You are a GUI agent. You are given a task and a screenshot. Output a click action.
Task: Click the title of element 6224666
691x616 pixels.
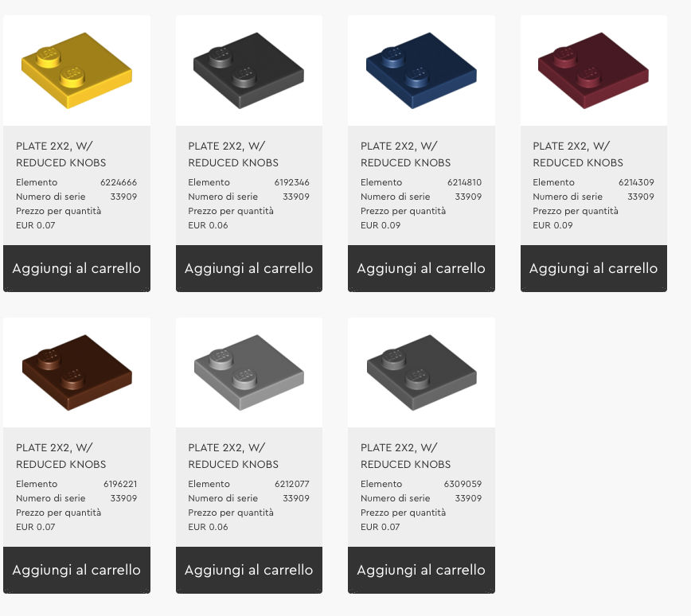(61, 154)
